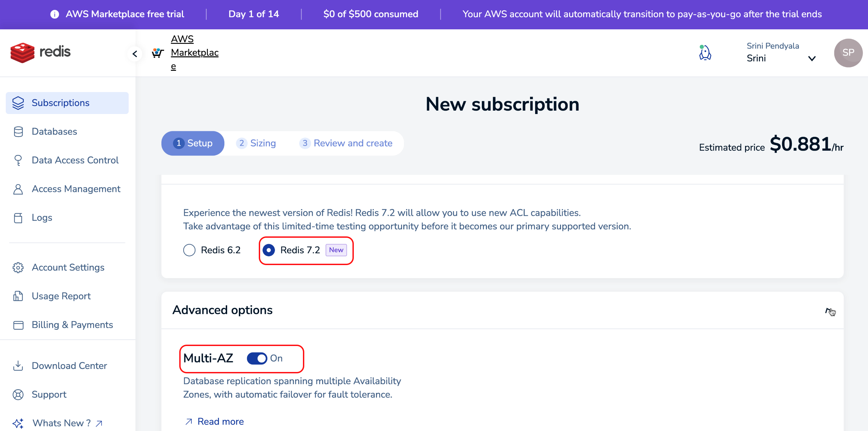The height and width of the screenshot is (431, 868).
Task: Click the AWS Marketplace cart icon
Action: tap(158, 53)
